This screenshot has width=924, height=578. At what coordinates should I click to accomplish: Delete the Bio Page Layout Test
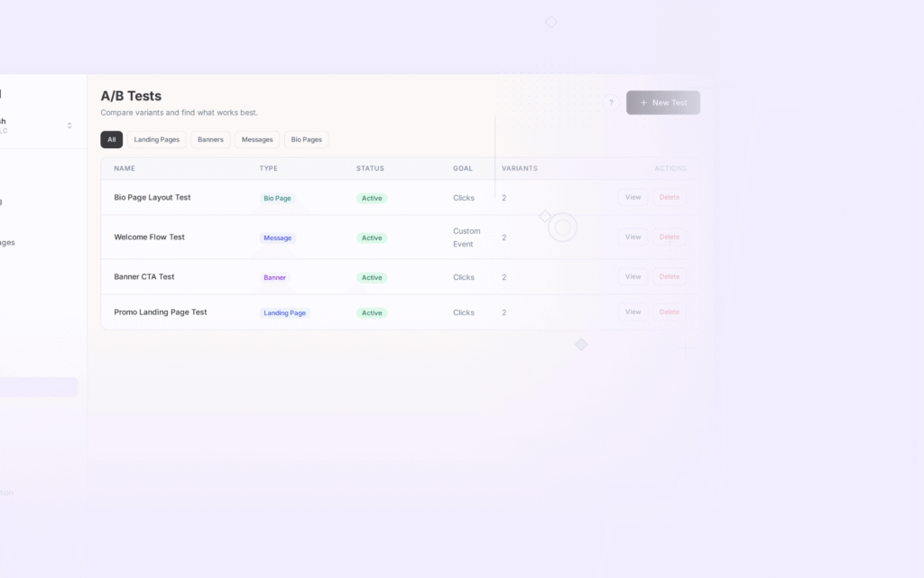point(670,198)
